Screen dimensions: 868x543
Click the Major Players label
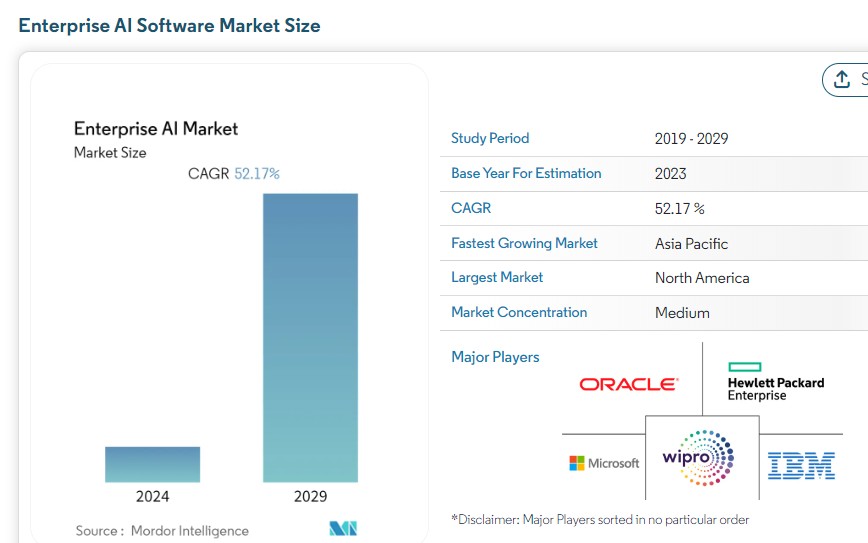495,357
